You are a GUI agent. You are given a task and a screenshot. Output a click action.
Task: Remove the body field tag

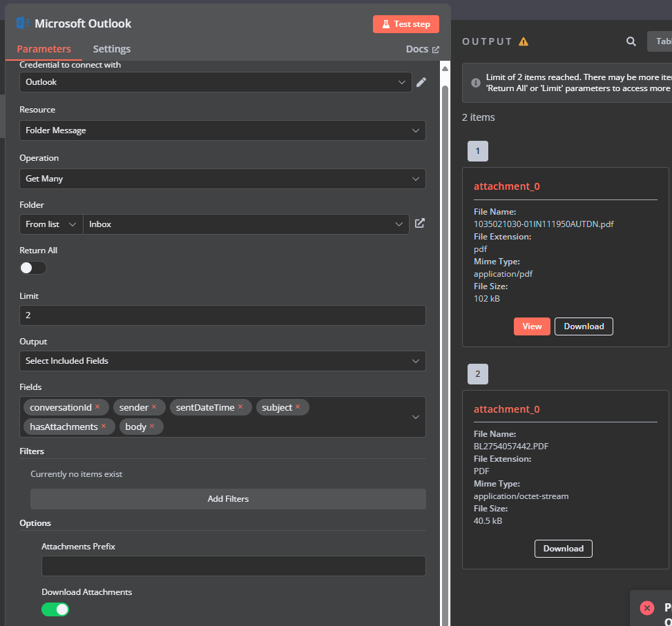(152, 426)
